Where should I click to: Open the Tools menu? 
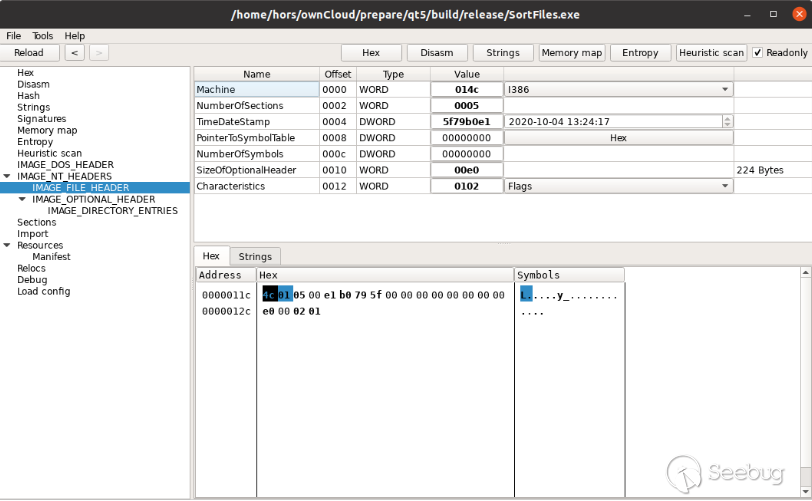(x=42, y=36)
